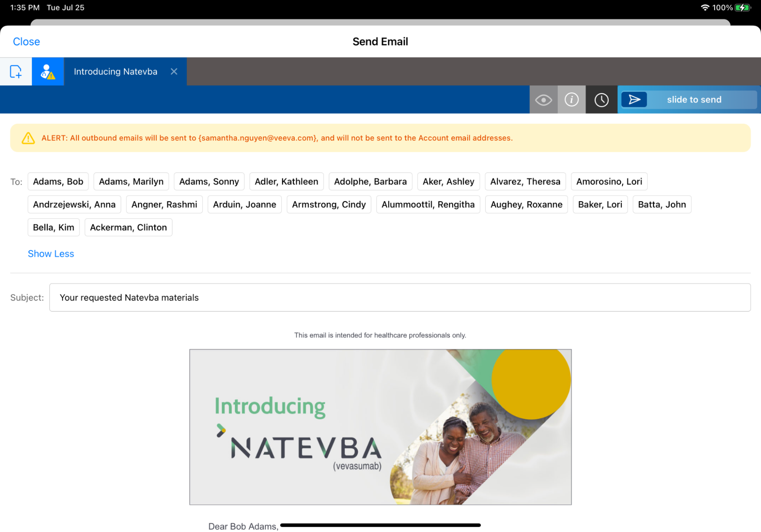The image size is (761, 532).
Task: Select the Introducing Natevba tab
Action: [x=115, y=72]
